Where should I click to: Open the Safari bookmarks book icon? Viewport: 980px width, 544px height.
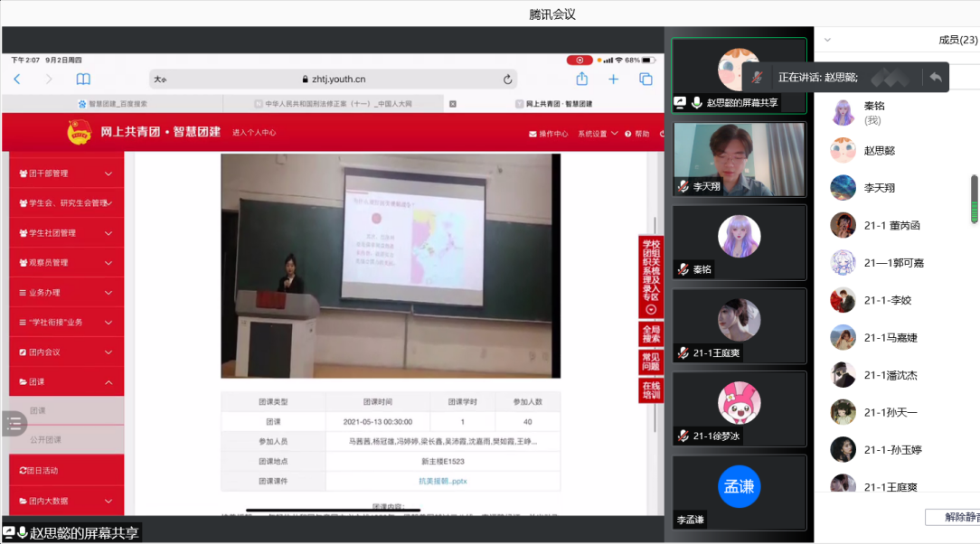(x=83, y=80)
